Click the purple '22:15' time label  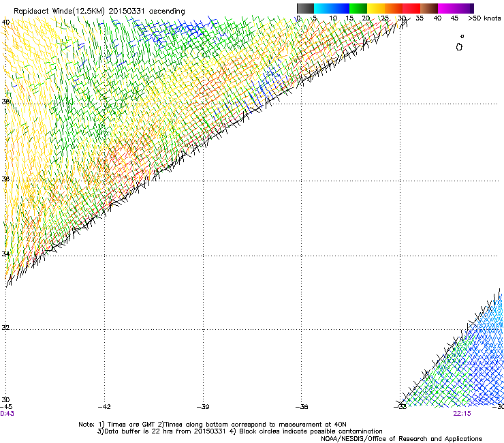tap(462, 414)
